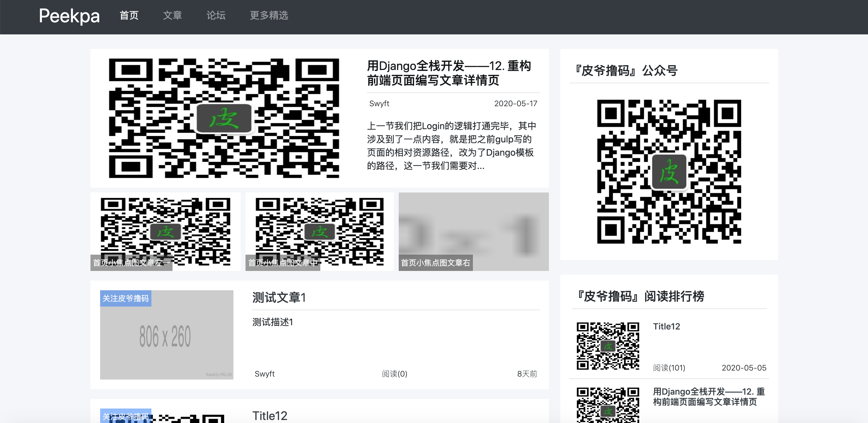
Task: Open the 用Django全栈开发——12 featured article title
Action: pyautogui.click(x=449, y=73)
